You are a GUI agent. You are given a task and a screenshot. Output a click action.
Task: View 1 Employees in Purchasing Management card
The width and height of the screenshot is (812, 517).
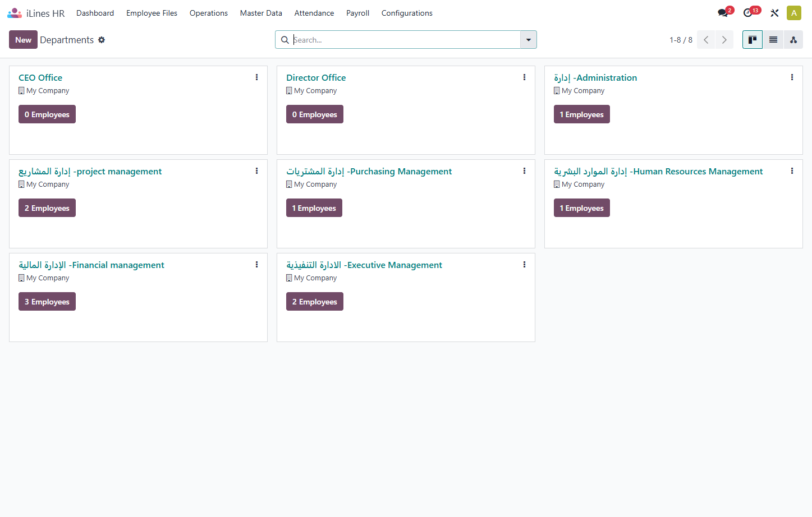[314, 208]
